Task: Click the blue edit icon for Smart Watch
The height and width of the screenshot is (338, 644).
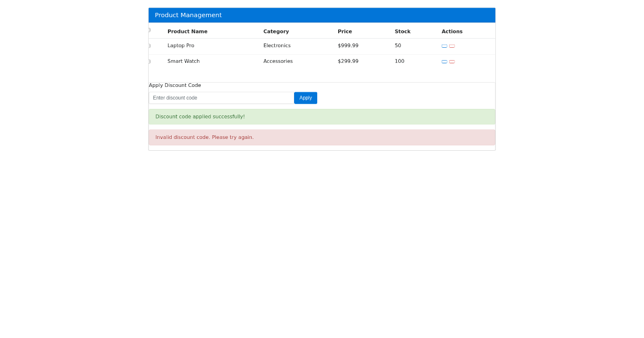Action: coord(444,61)
